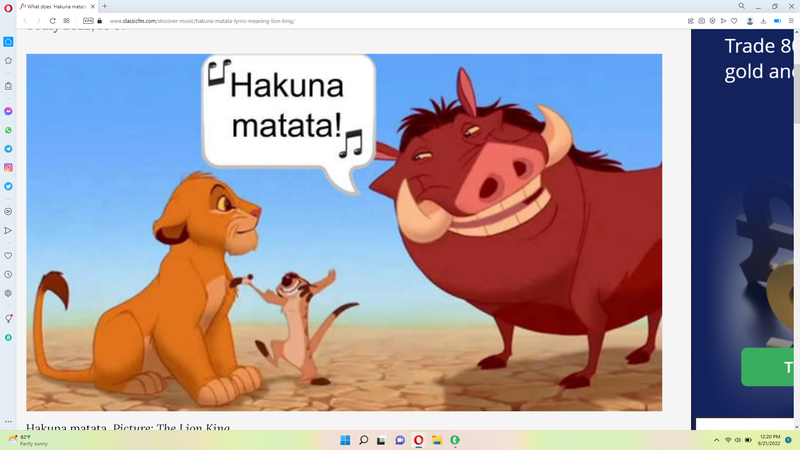Viewport: 800px width, 450px height.
Task: Open the green app icon in taskbar
Action: click(x=455, y=440)
